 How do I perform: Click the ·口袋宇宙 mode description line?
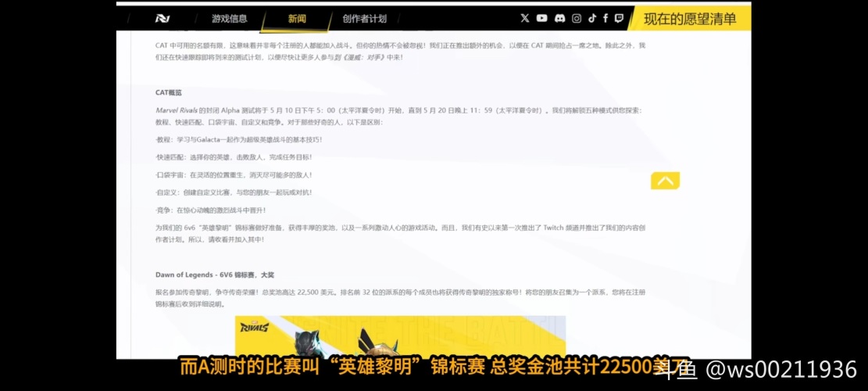click(234, 175)
